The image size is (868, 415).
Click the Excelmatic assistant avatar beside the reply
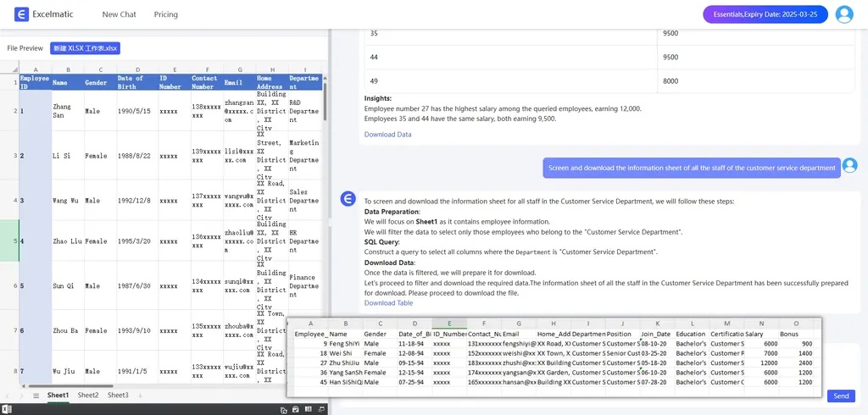347,199
